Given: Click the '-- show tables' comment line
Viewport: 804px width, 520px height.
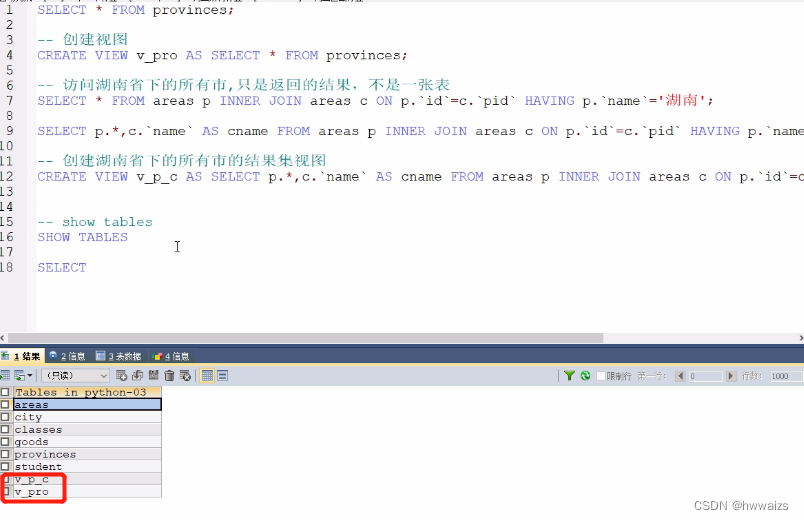Looking at the screenshot, I should 95,222.
